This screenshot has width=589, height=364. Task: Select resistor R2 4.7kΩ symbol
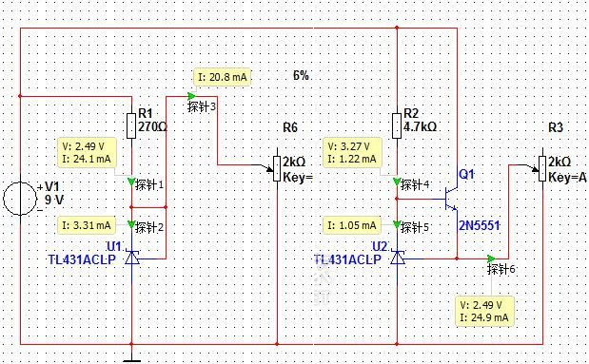coord(397,125)
